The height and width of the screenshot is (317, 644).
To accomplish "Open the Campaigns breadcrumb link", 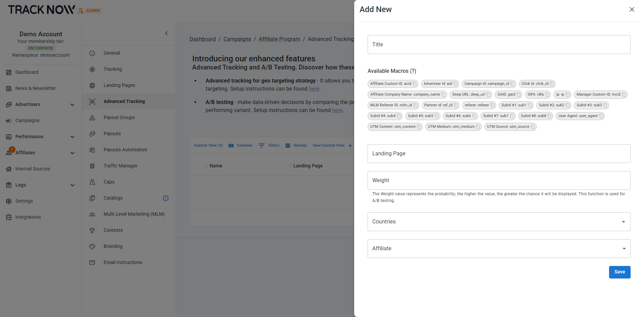I will [237, 39].
